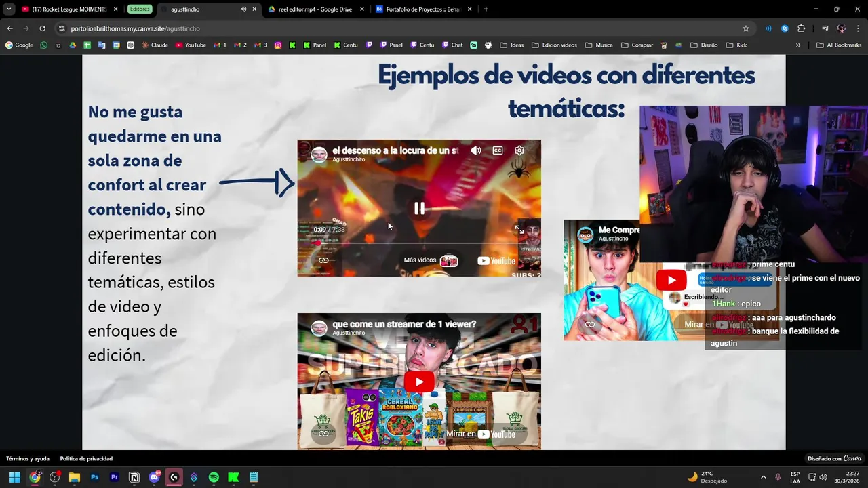Expand the hidden bookmarks overflow chevron
The width and height of the screenshot is (868, 488).
pyautogui.click(x=798, y=45)
